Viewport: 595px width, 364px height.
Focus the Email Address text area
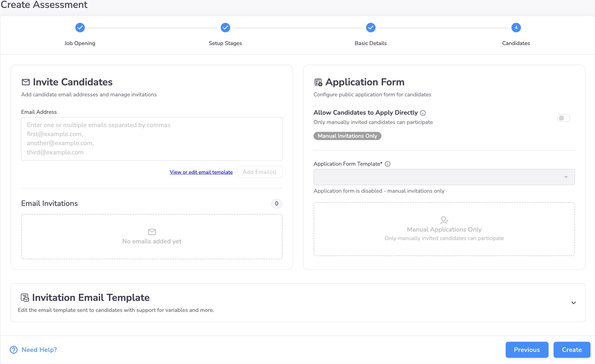[152, 139]
